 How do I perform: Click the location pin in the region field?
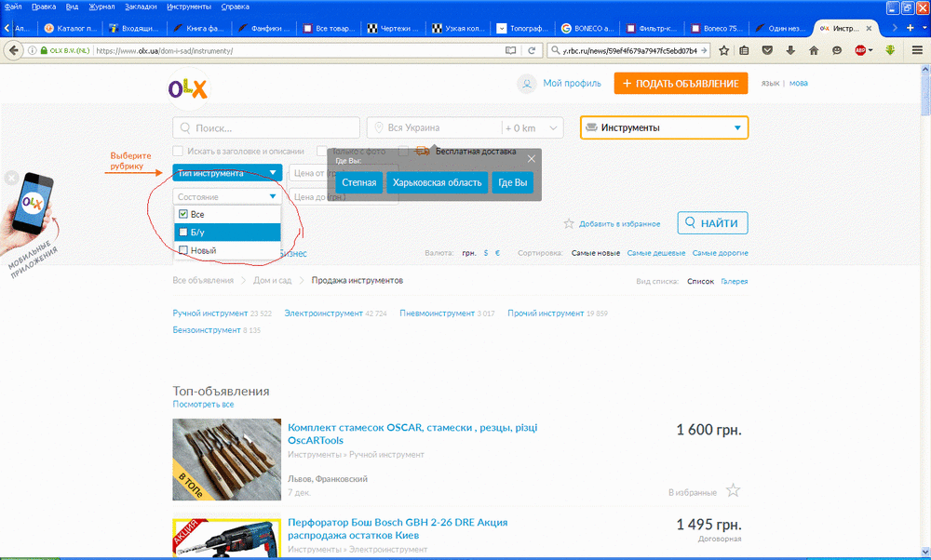(378, 127)
